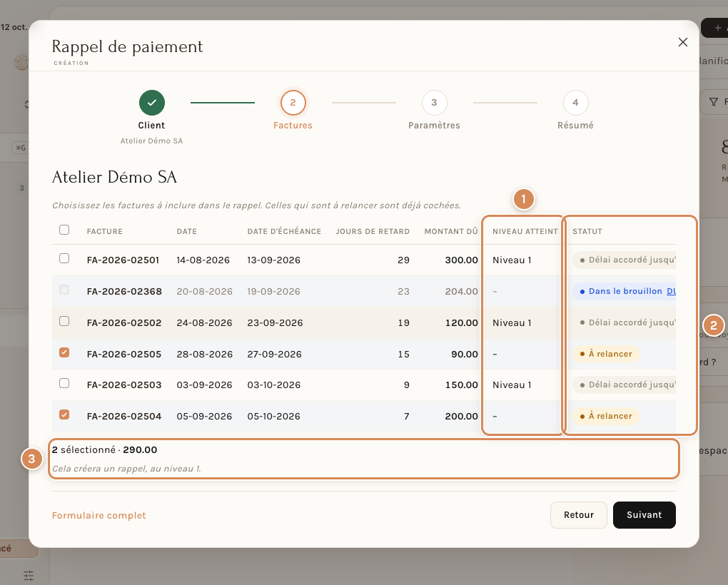
Task: Toggle the select-all invoices checkbox
Action: 64,230
